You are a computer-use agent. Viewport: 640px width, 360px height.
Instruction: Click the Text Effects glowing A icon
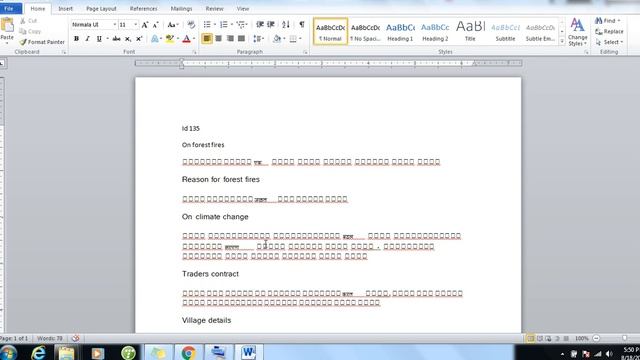[x=155, y=39]
